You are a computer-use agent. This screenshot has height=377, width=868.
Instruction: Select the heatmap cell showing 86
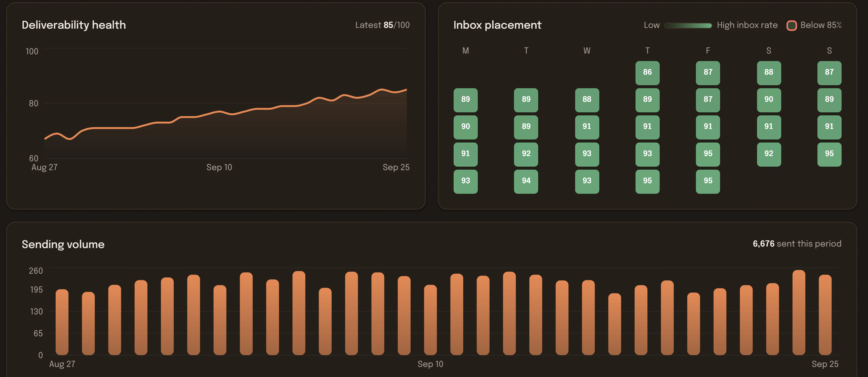(x=647, y=73)
